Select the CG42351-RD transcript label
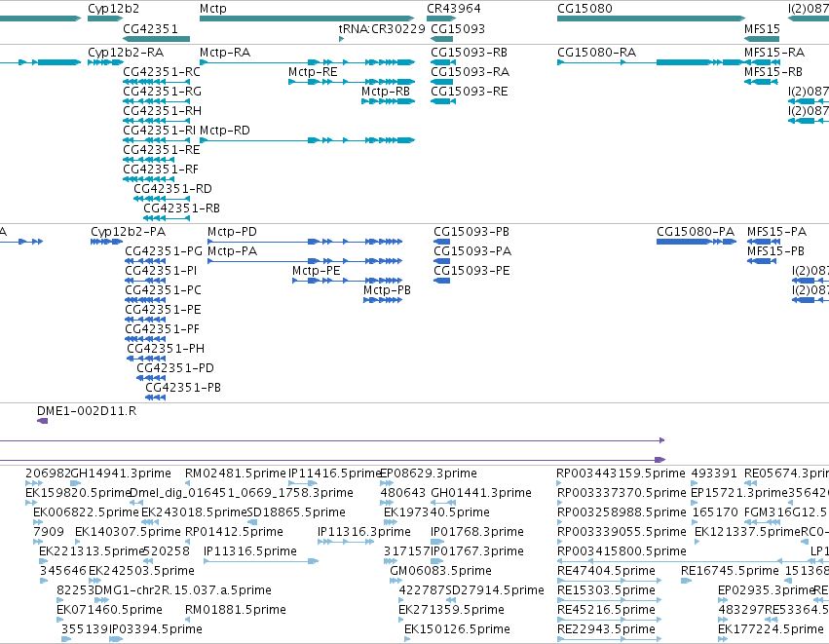This screenshot has width=829, height=644. click(172, 189)
